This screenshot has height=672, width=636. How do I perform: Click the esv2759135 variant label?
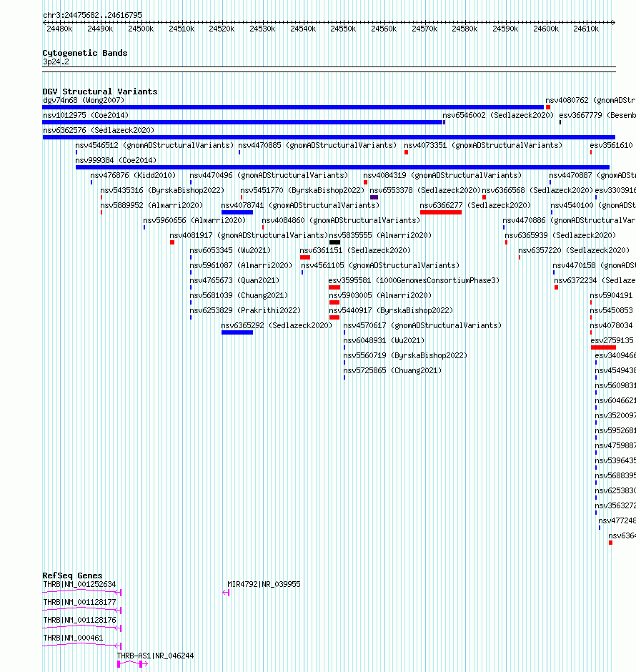pos(612,340)
